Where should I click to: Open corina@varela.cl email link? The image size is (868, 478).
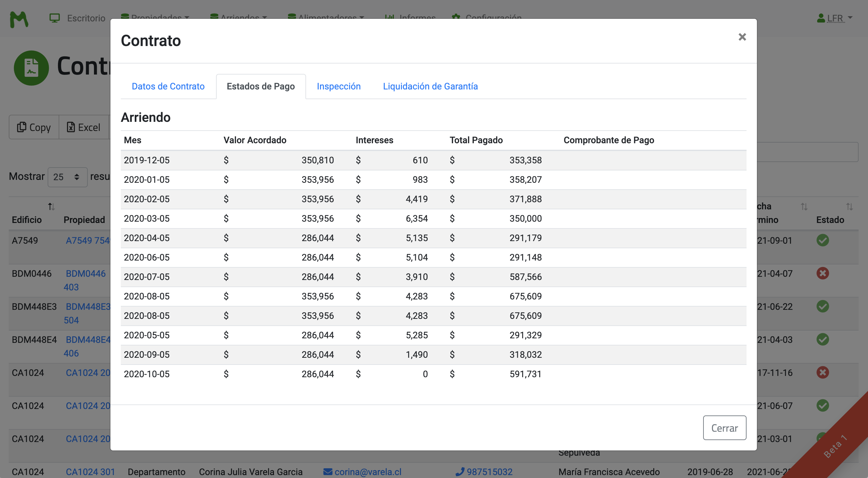368,472
